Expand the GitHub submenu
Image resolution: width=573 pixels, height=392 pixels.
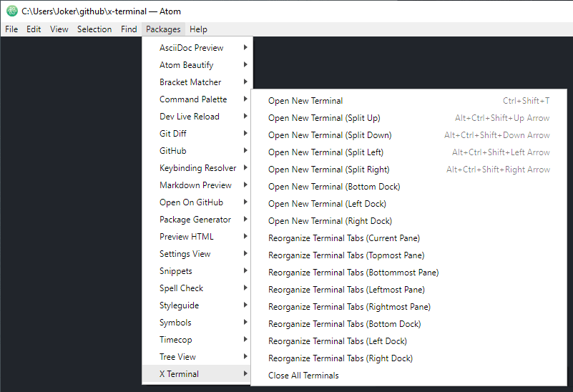coord(197,150)
